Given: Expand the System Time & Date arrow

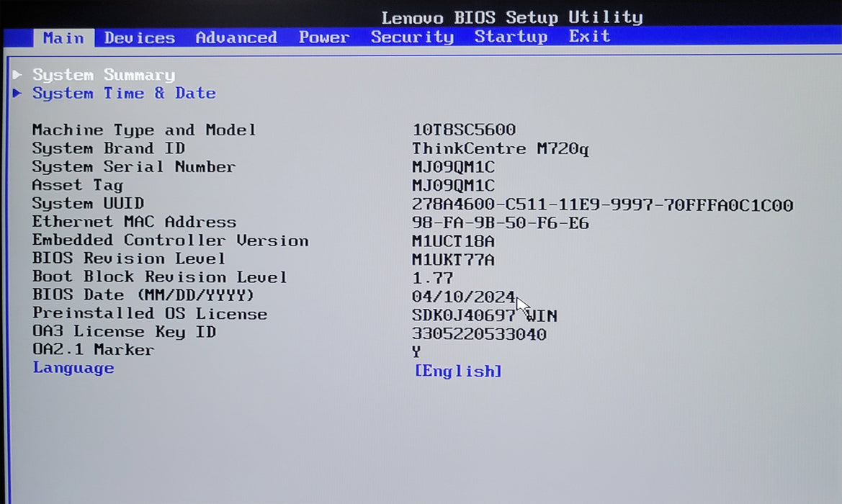Looking at the screenshot, I should (18, 93).
